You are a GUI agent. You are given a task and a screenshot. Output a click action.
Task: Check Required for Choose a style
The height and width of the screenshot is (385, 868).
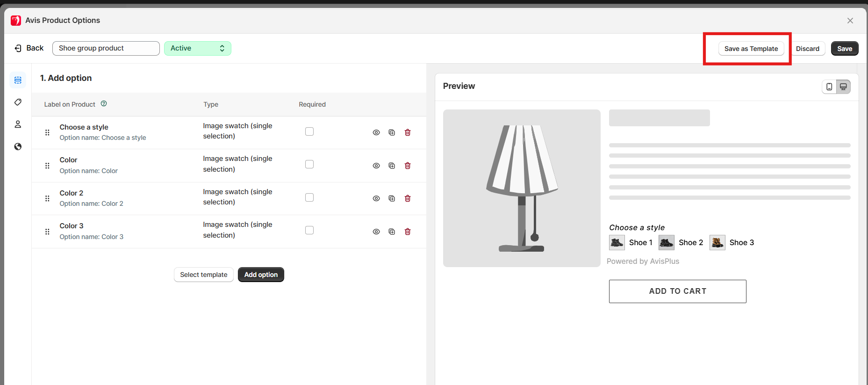[x=309, y=131]
